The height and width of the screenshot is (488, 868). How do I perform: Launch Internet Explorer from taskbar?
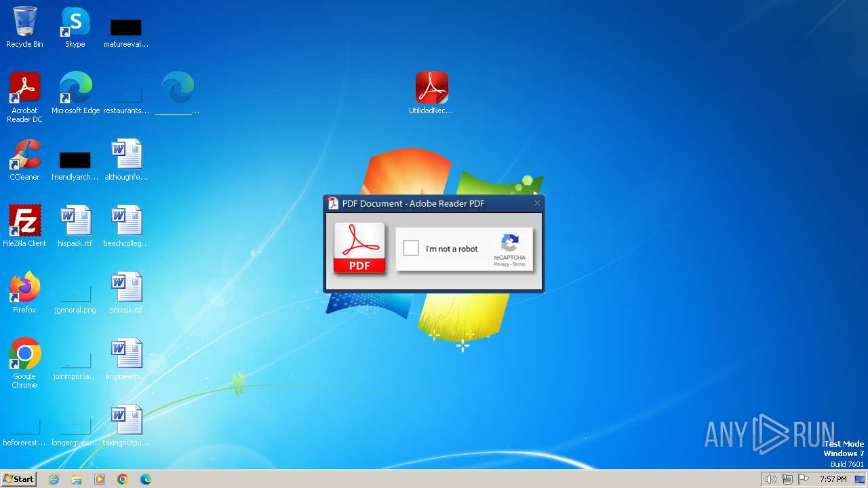(x=54, y=479)
